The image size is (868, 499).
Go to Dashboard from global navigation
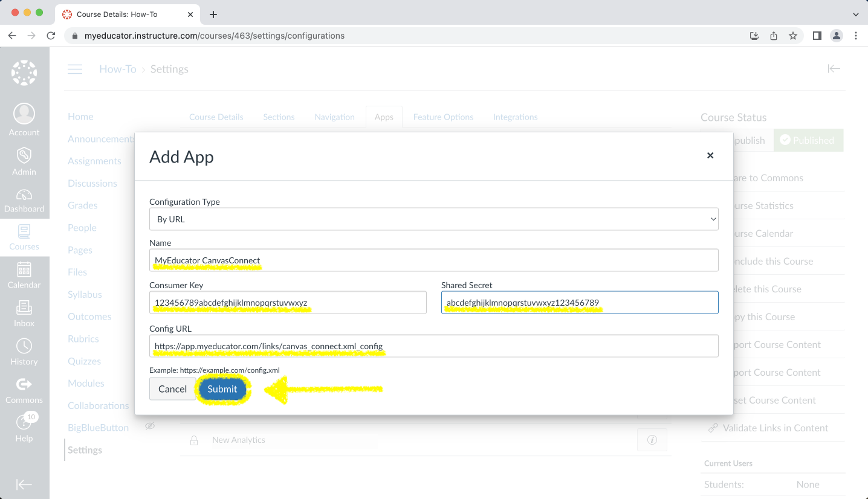[x=24, y=201]
